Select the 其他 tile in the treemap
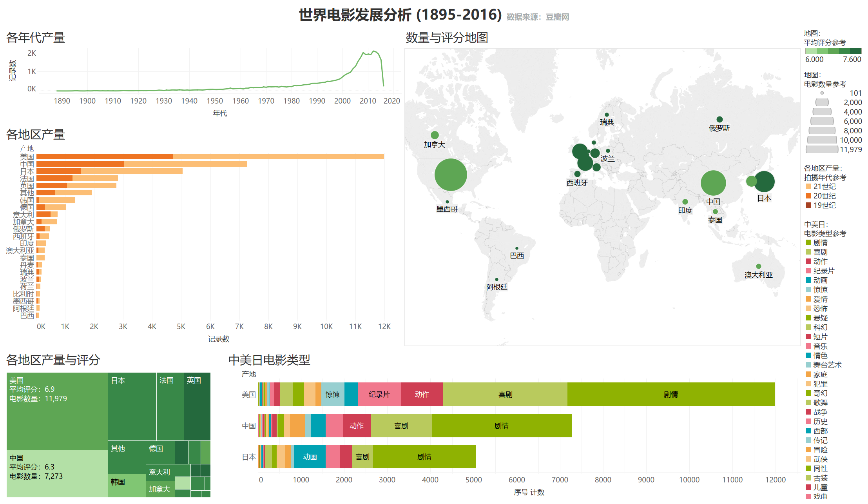The height and width of the screenshot is (504, 868). pyautogui.click(x=127, y=457)
